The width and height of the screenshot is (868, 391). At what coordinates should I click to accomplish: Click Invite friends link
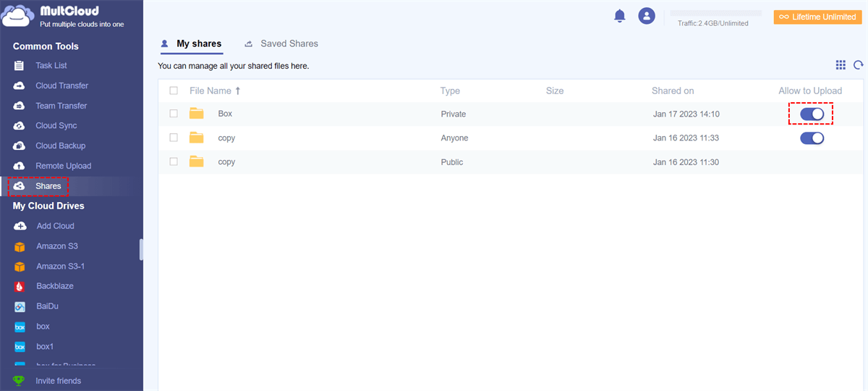point(58,381)
